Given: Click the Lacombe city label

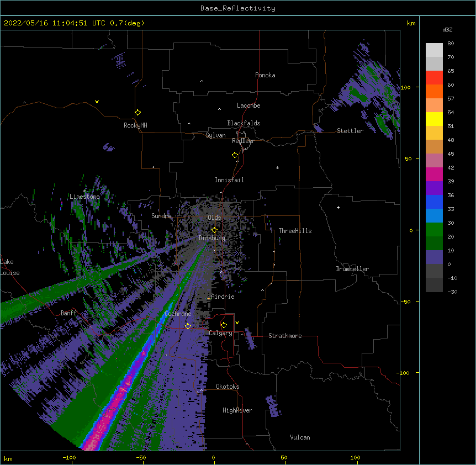Looking at the screenshot, I should [248, 105].
